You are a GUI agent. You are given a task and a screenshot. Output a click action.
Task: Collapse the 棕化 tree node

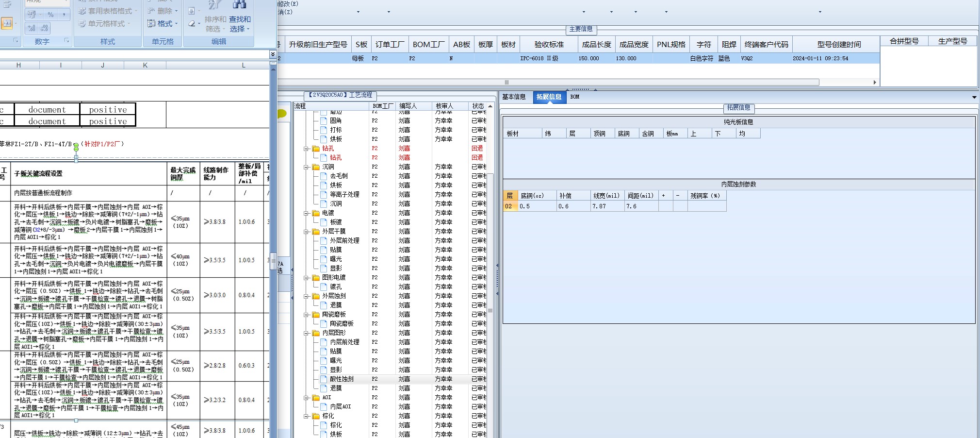point(306,416)
